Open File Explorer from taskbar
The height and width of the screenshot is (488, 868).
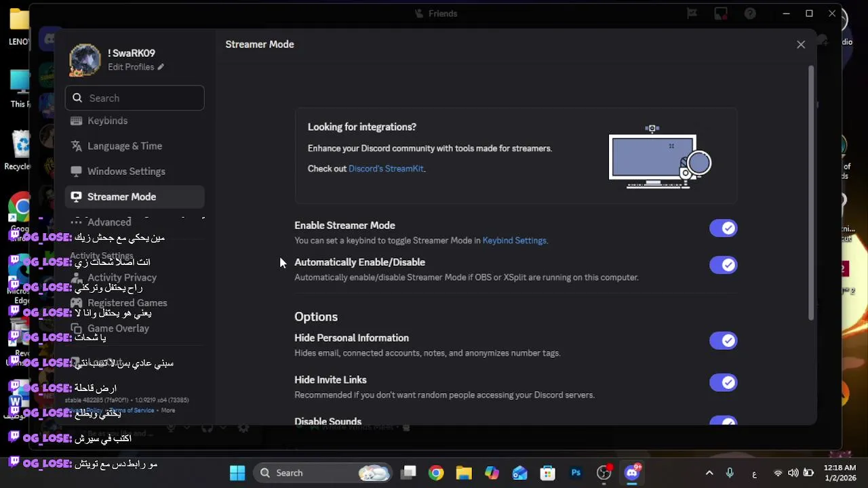tap(464, 473)
